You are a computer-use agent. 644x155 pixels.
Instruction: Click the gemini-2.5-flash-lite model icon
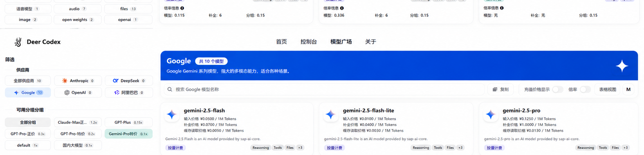[331, 115]
